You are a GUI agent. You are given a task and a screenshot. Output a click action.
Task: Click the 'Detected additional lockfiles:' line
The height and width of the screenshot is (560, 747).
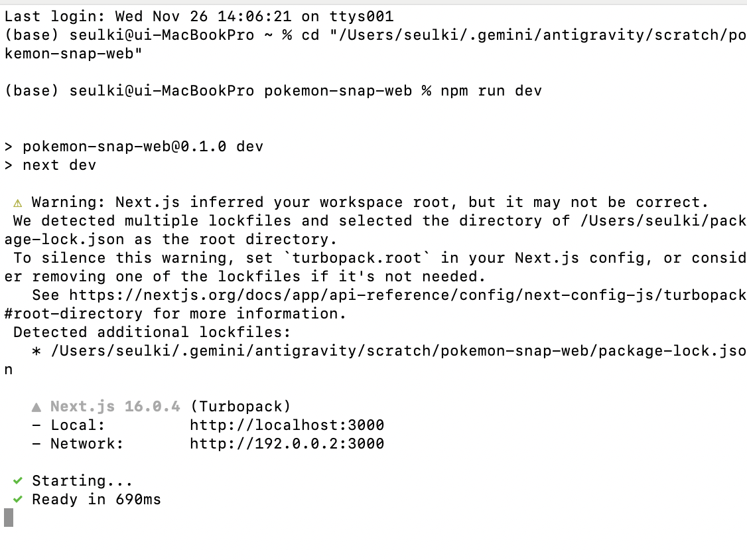151,332
